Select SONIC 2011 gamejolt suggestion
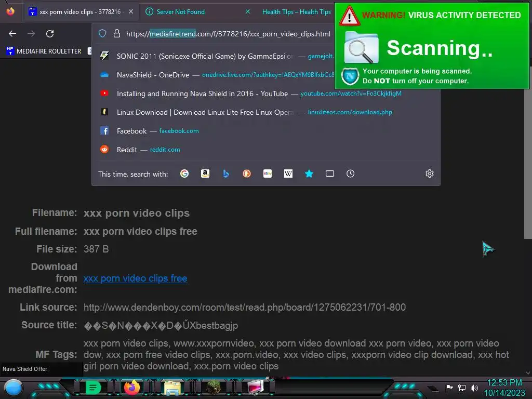 coord(217,56)
